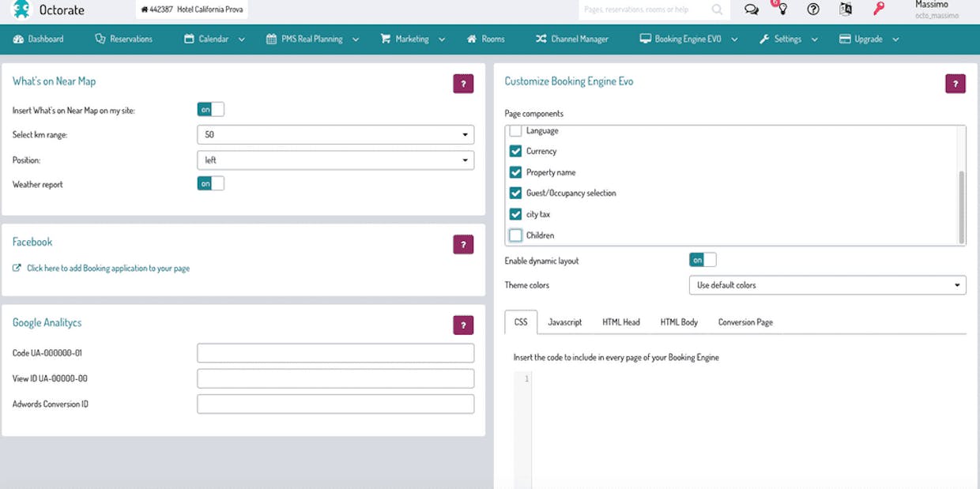Viewport: 980px width, 489px height.
Task: Expand the PMS Real Planning chevron
Action: pyautogui.click(x=356, y=39)
